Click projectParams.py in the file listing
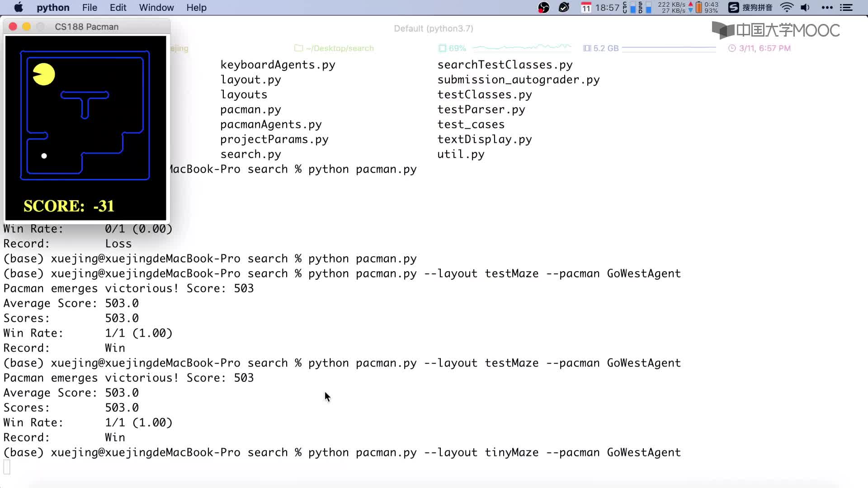Screen dimensions: 868x488 click(274, 140)
